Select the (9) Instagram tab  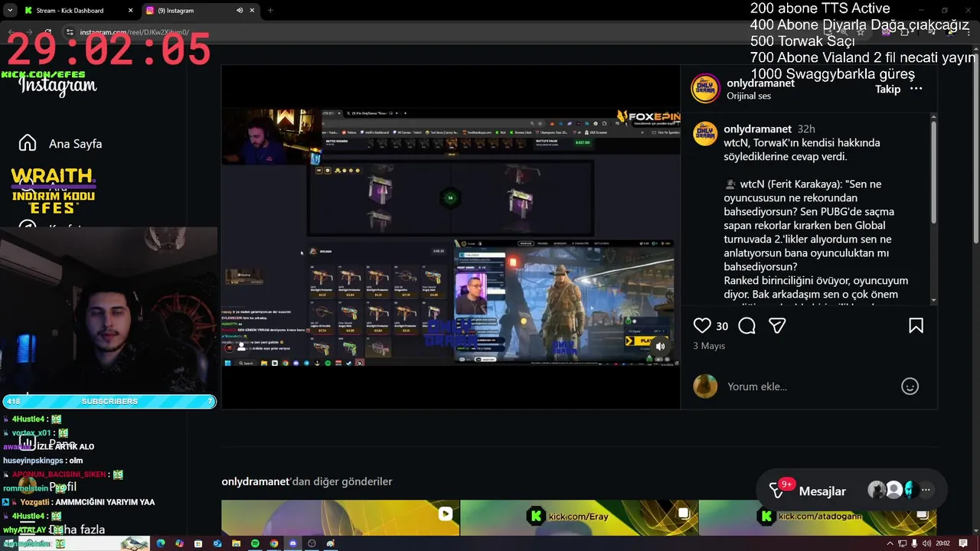point(201,11)
